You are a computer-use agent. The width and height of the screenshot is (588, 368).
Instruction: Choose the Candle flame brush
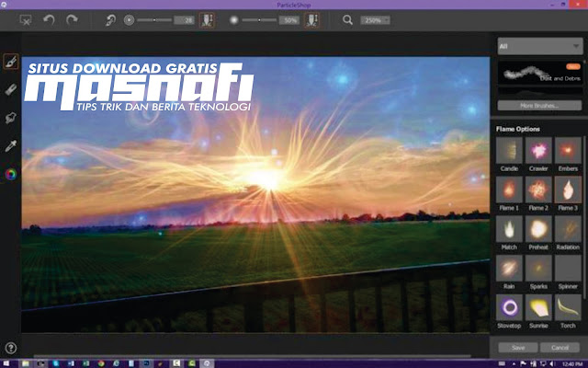[x=509, y=155]
